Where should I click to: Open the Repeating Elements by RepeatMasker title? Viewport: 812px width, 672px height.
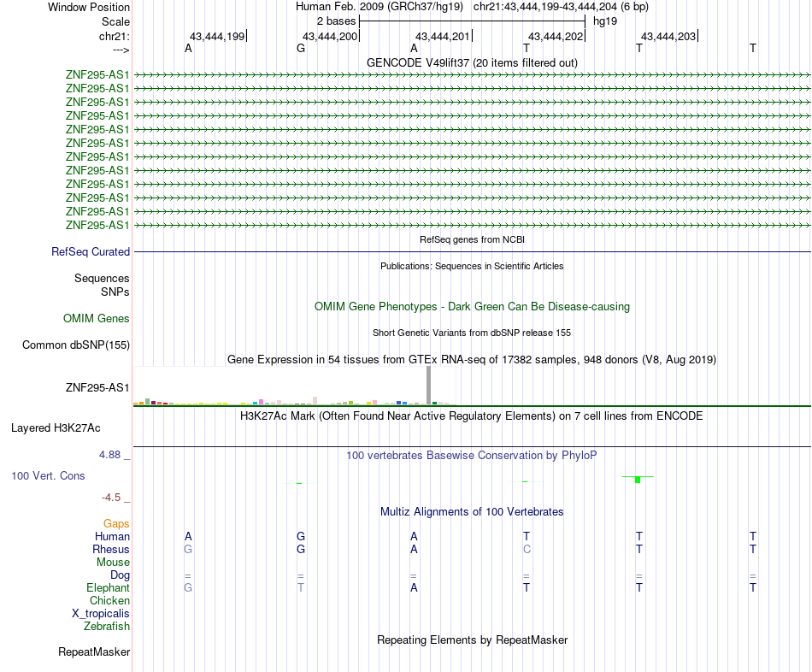(472, 640)
